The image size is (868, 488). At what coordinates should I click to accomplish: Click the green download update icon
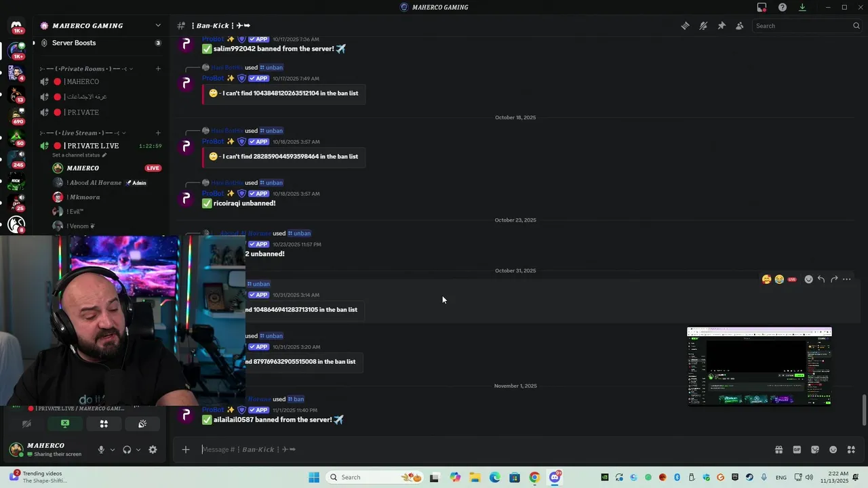click(x=802, y=7)
